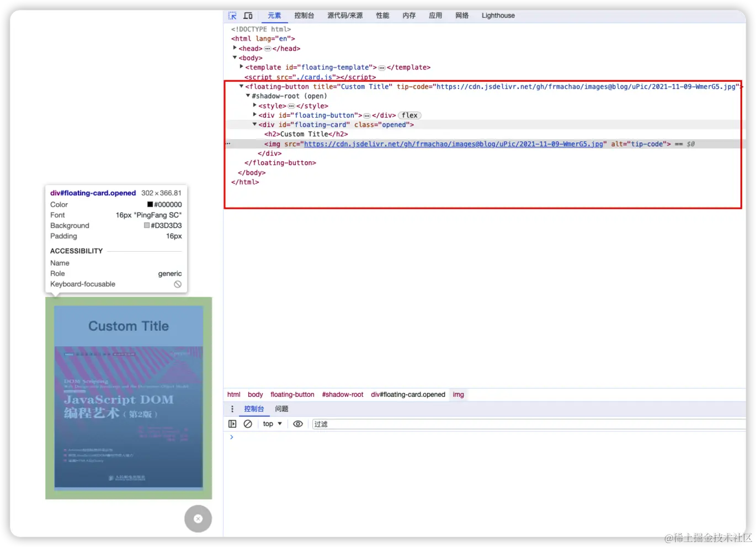Click the #000000 color swatch in tooltip
This screenshot has height=547, width=756.
pos(150,204)
